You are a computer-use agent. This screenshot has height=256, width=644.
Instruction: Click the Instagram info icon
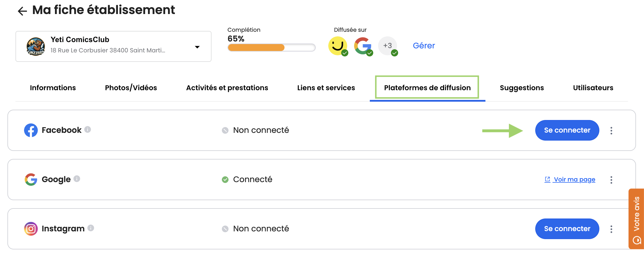[x=91, y=228]
